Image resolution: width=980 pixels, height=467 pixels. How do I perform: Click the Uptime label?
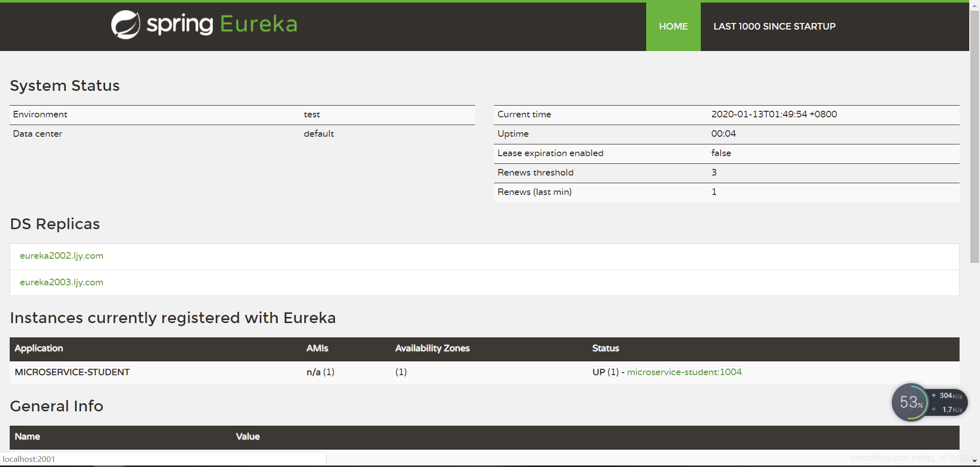(x=513, y=134)
